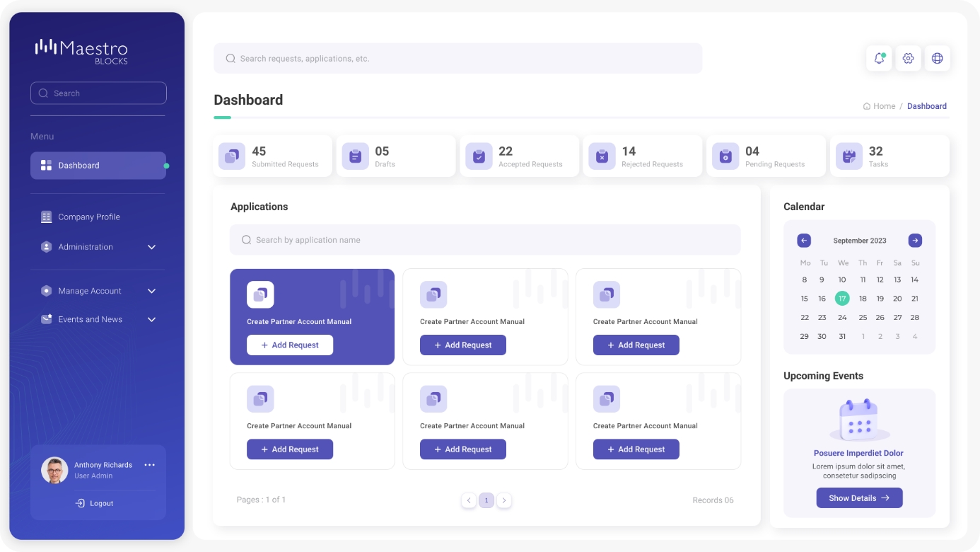This screenshot has height=552, width=980.
Task: Select Dashboard in the sidebar menu
Action: click(78, 165)
